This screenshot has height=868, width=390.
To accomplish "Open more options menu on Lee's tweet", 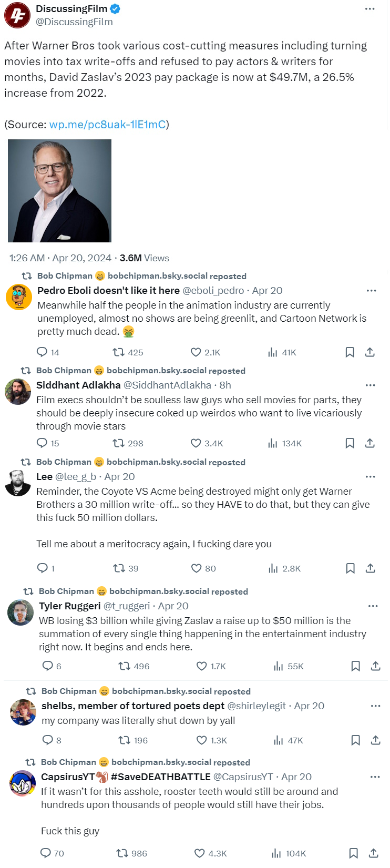I will pyautogui.click(x=370, y=477).
